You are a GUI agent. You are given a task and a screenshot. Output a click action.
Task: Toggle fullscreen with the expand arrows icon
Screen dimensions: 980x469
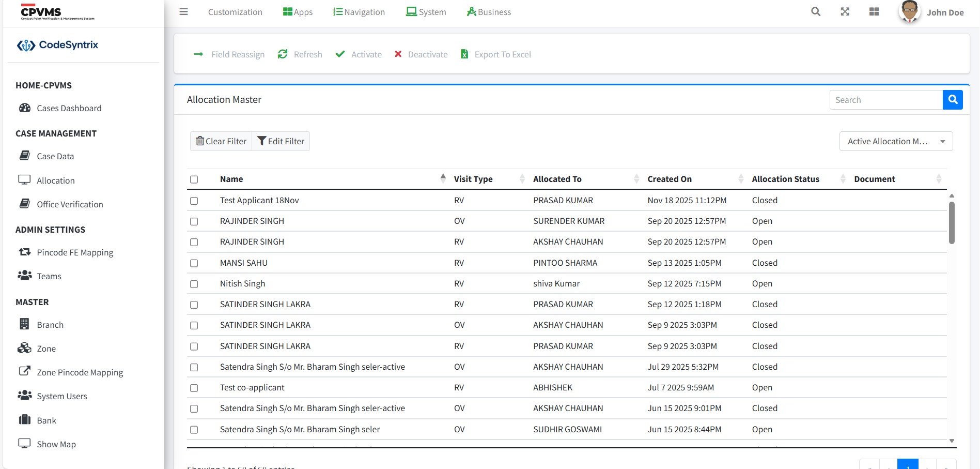click(845, 12)
